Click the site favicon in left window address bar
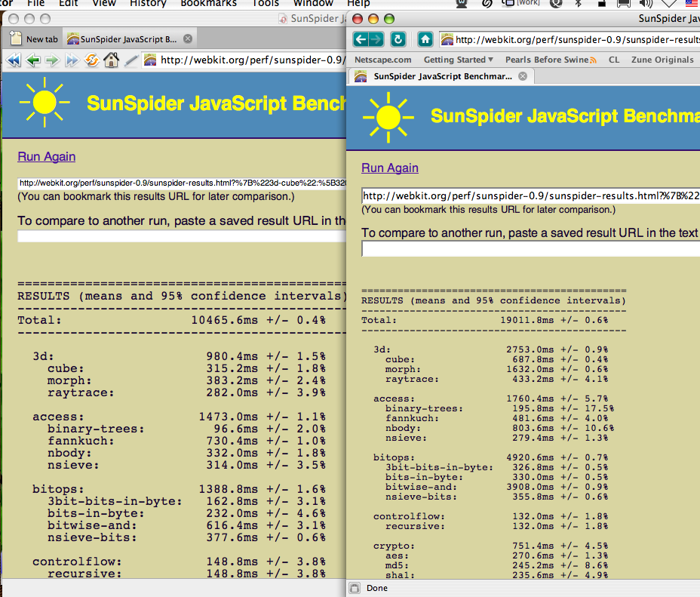This screenshot has width=700, height=597. click(x=150, y=60)
